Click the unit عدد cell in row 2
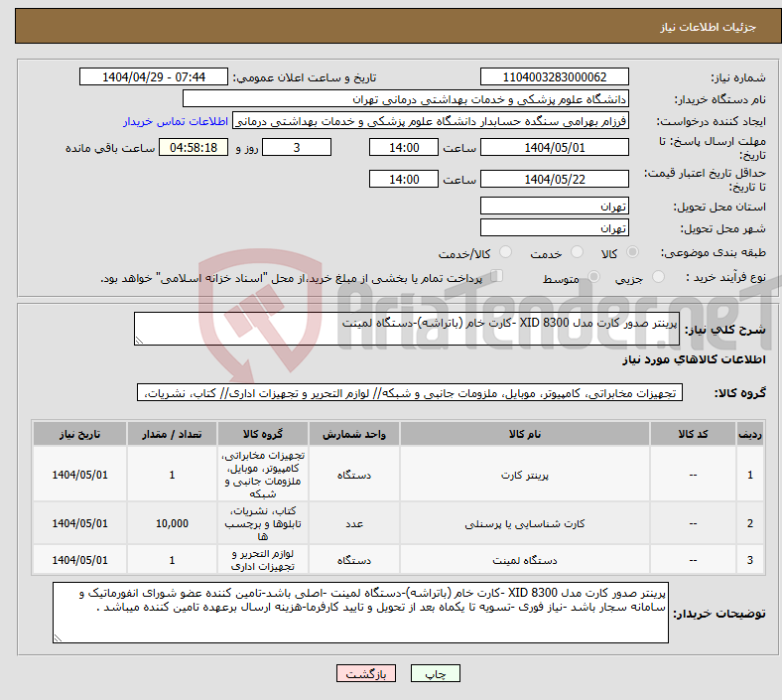The height and width of the screenshot is (700, 782). click(353, 523)
